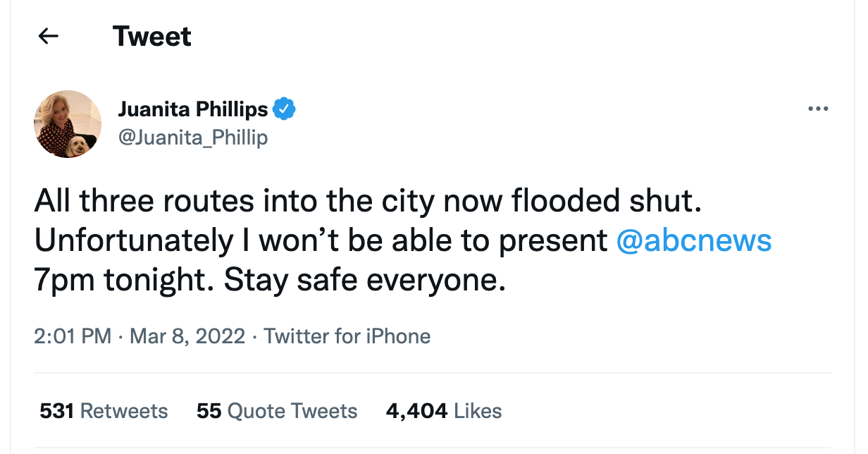Show the 4,404 Likes list
Image resolution: width=868 pixels, height=454 pixels.
444,411
